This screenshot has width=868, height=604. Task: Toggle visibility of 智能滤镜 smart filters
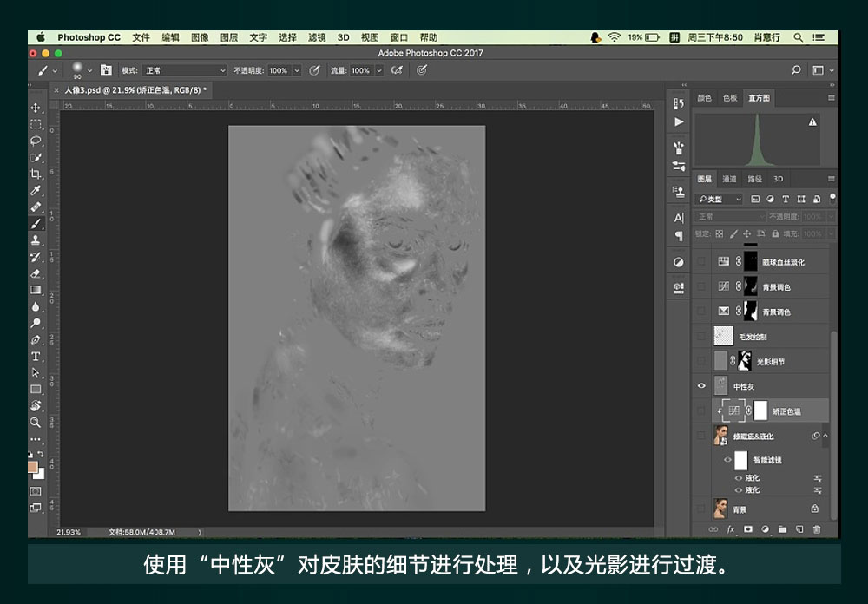tap(727, 460)
